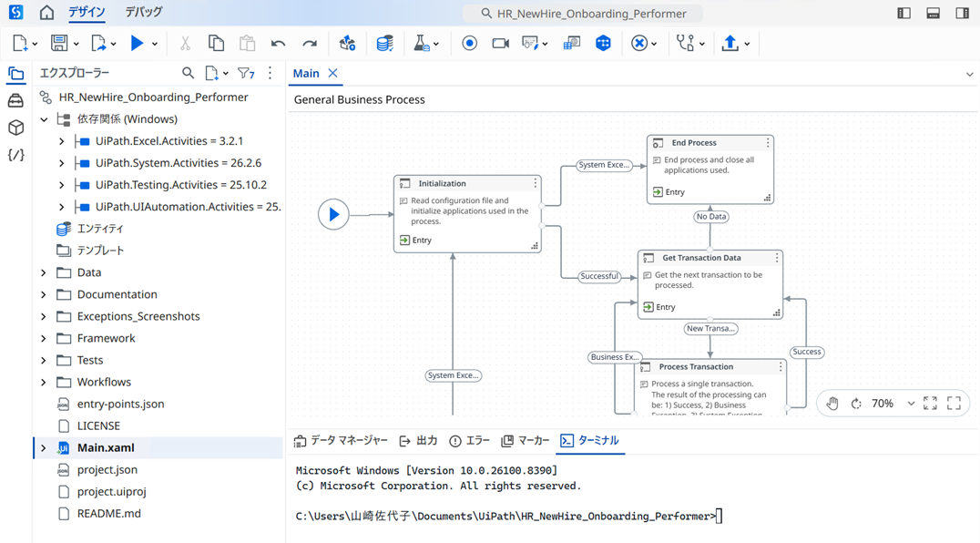Open Manage Entities database icon
This screenshot has height=543, width=980.
pos(385,43)
